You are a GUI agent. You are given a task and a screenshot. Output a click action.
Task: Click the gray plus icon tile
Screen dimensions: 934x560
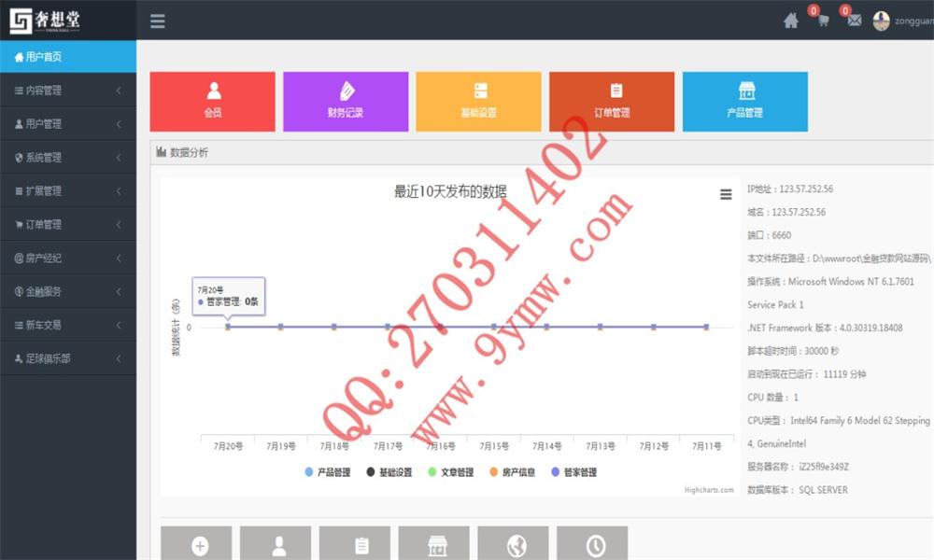coord(196,543)
